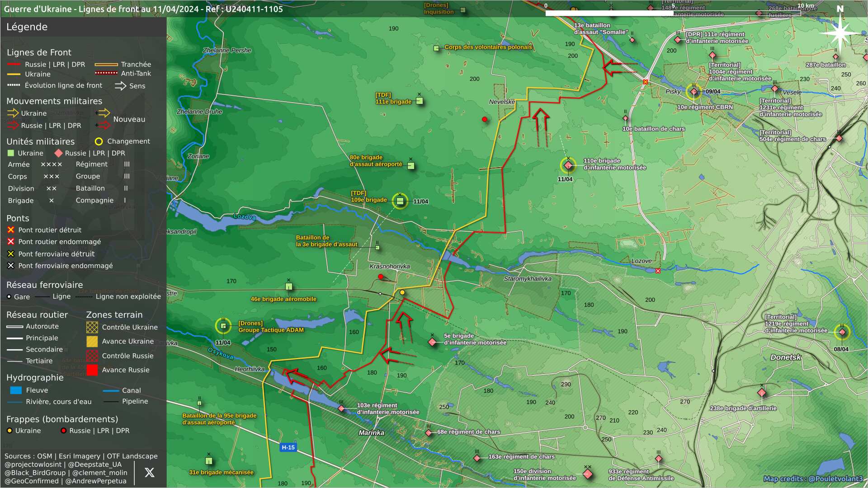
Task: Click the 504e régiment de chars marker
Action: (839, 138)
